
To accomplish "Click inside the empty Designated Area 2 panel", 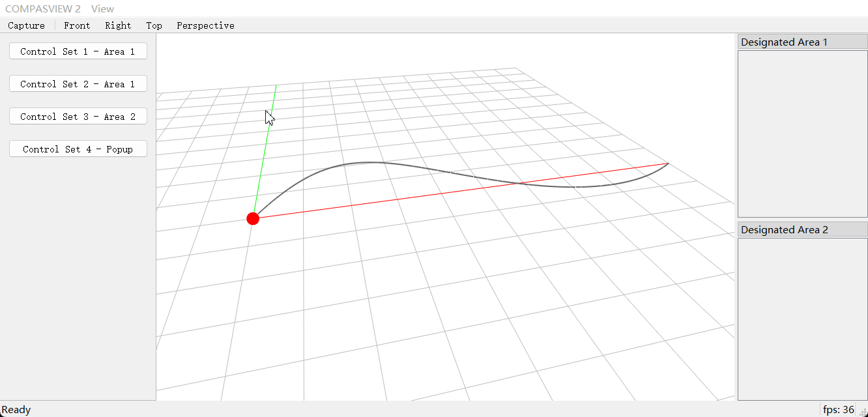I will [802, 319].
